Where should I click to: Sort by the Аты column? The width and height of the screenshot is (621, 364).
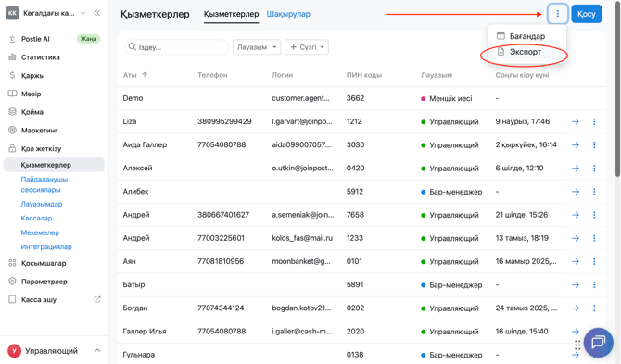pyautogui.click(x=135, y=75)
